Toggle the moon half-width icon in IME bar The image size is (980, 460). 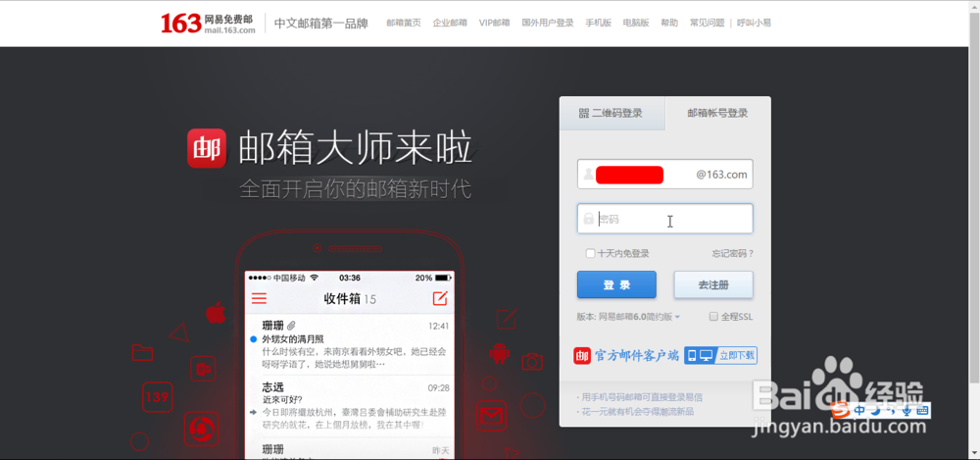876,411
